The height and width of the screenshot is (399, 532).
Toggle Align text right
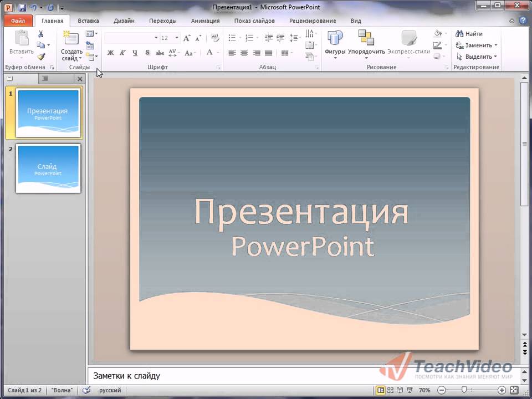(257, 53)
